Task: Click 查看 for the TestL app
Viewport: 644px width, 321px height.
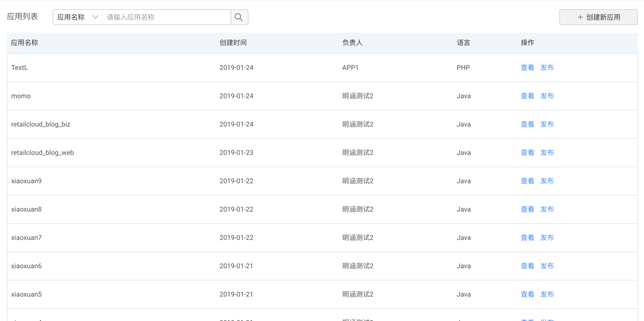Action: pyautogui.click(x=527, y=68)
